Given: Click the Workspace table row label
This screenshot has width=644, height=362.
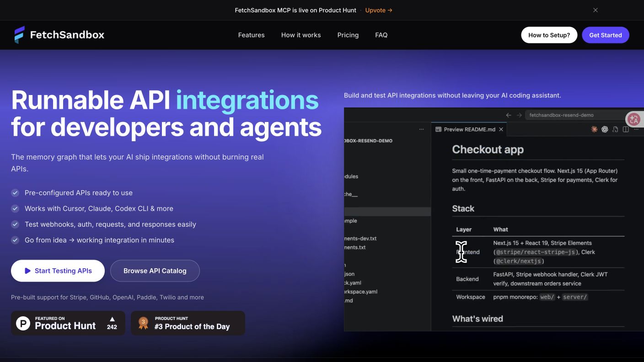Looking at the screenshot, I should click(470, 297).
